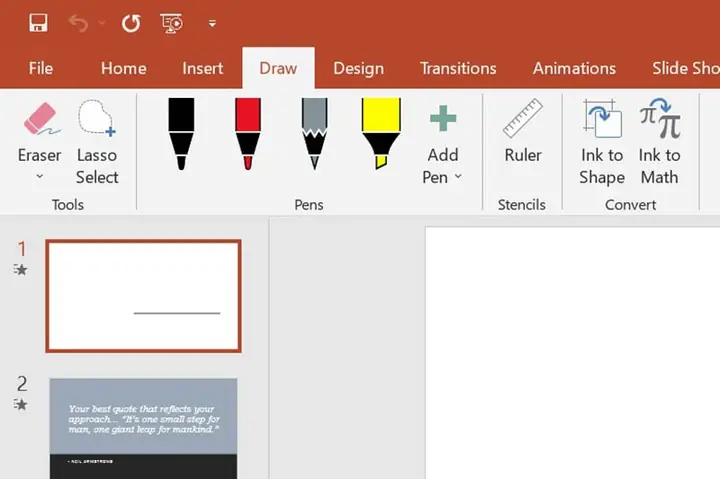Switch to the Insert tab
The width and height of the screenshot is (720, 479).
click(x=202, y=68)
